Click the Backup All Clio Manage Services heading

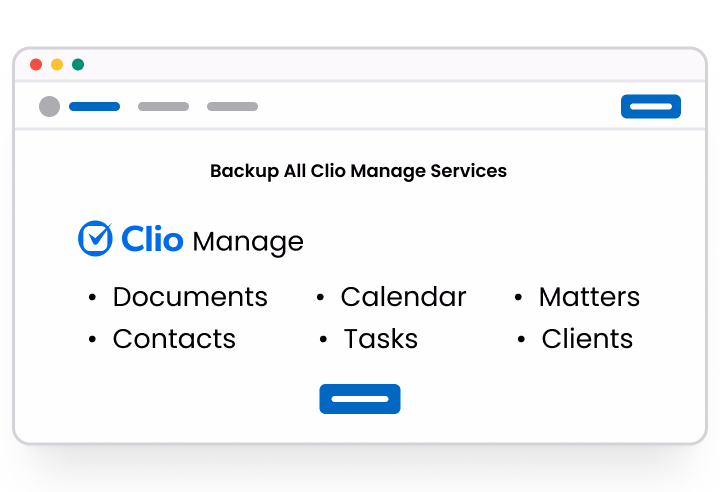tap(358, 171)
